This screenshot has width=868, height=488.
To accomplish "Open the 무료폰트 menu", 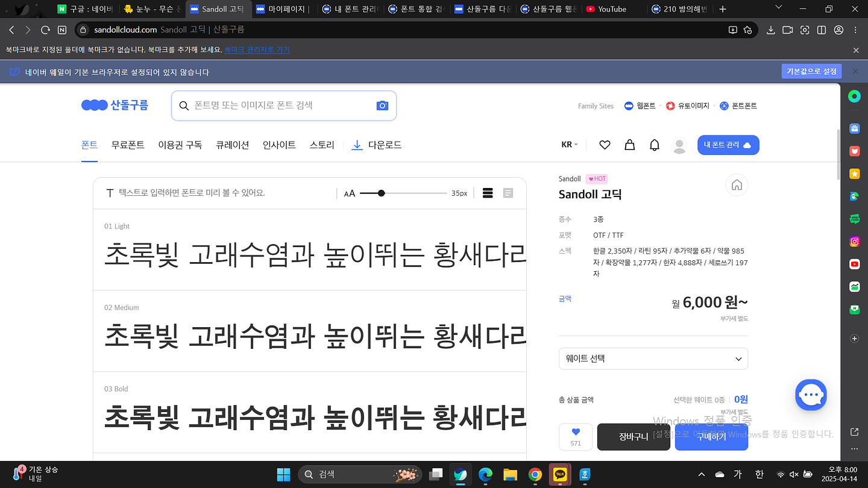I will pos(128,145).
